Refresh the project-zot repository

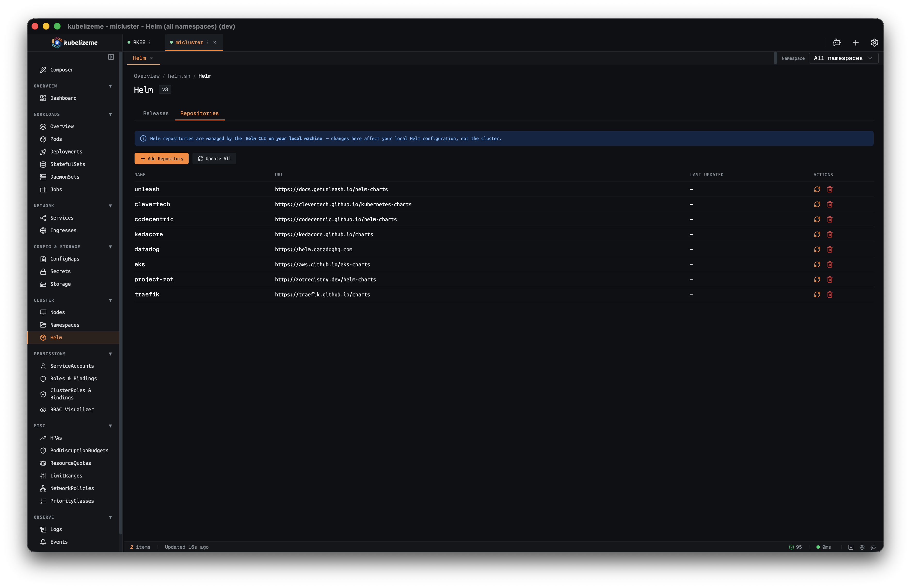pos(817,279)
